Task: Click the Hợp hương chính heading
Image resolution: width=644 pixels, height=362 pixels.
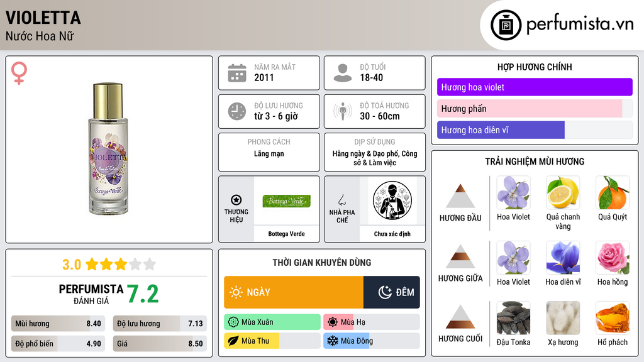Action: pos(535,67)
